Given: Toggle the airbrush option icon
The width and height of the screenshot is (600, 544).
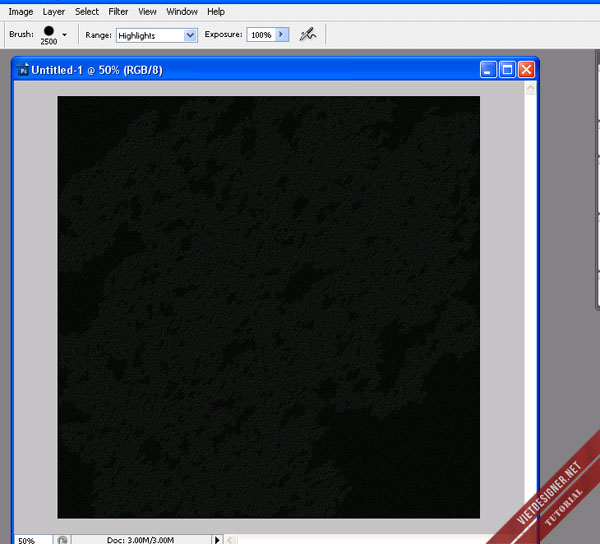Looking at the screenshot, I should pyautogui.click(x=307, y=34).
